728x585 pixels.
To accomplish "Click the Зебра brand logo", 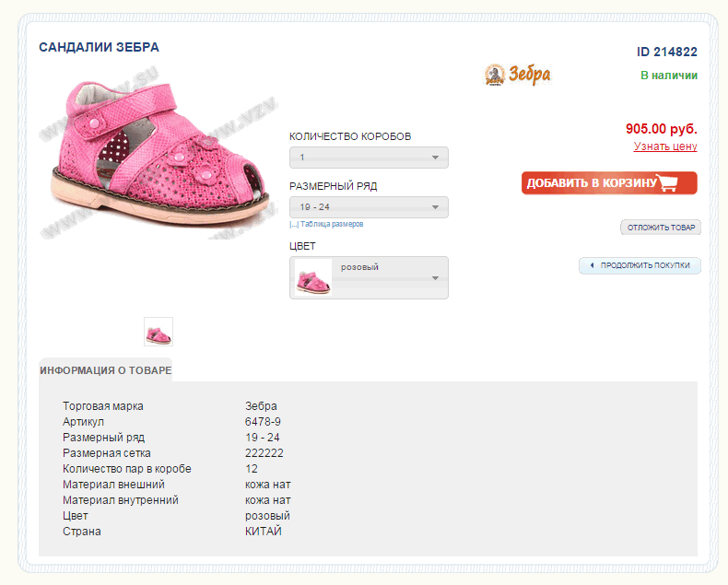I will (518, 75).
